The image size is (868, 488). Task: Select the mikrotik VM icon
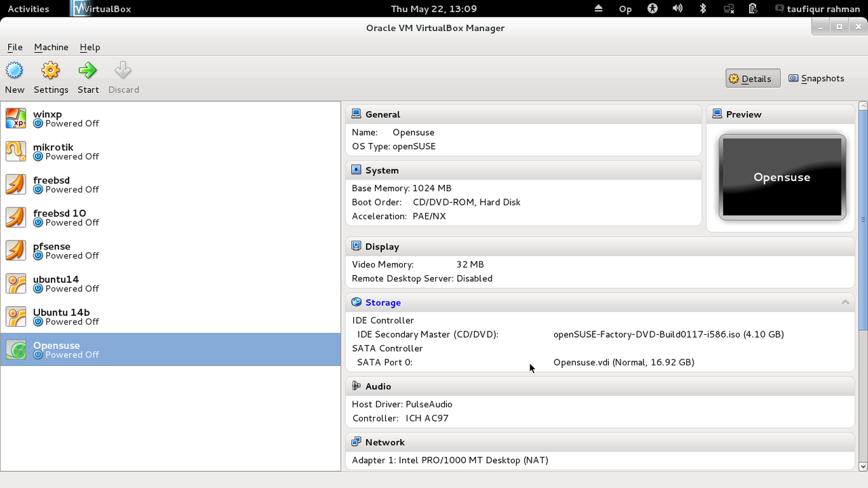coord(16,151)
